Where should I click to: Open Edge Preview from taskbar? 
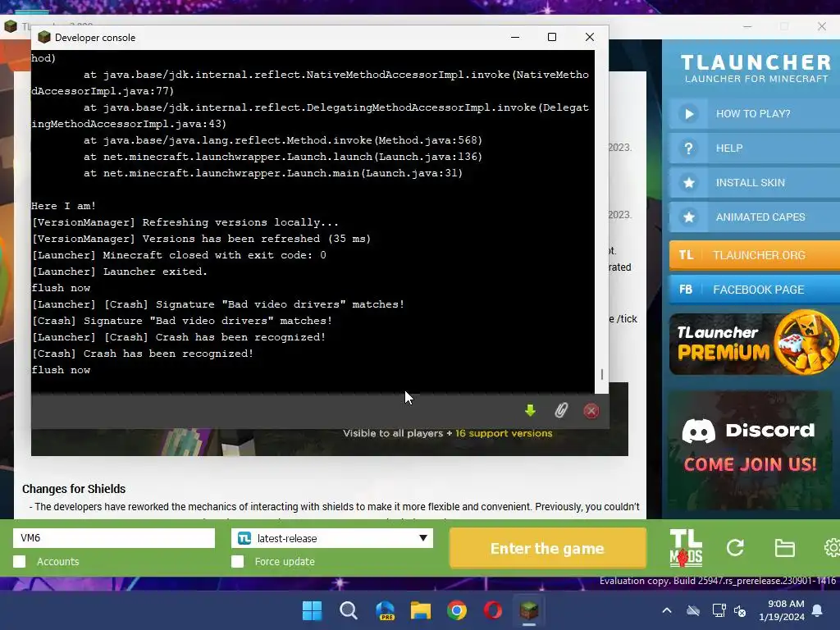point(385,610)
